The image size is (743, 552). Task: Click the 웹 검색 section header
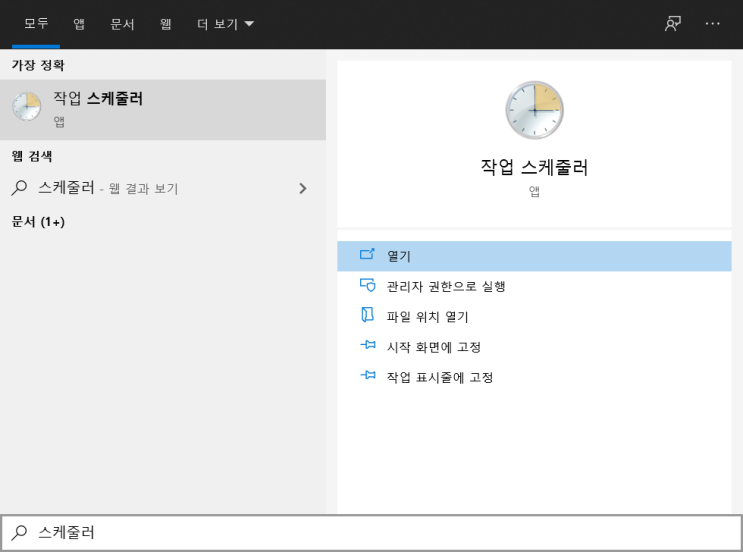[32, 156]
